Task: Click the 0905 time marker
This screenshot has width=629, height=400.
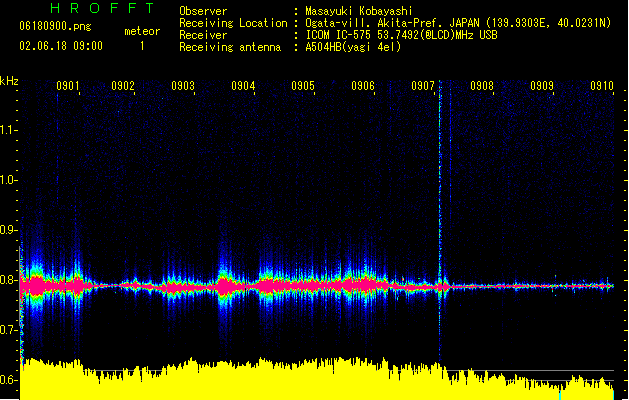Action: (303, 86)
